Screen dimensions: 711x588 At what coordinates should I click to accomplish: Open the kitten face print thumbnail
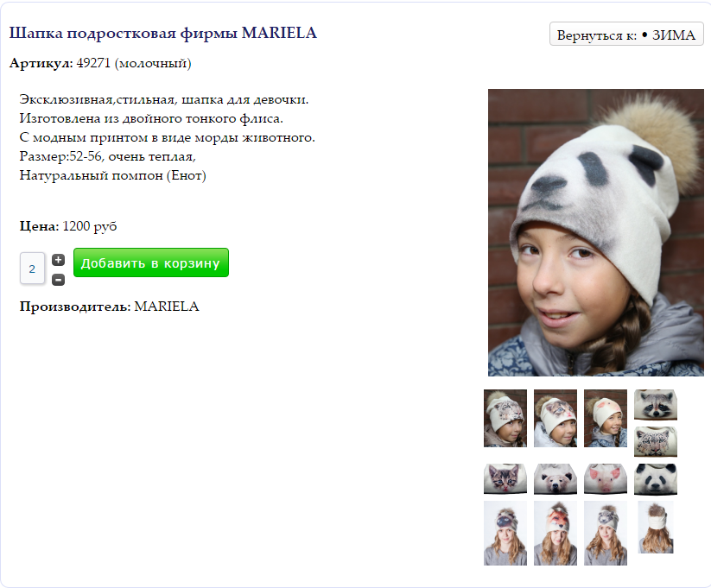505,478
